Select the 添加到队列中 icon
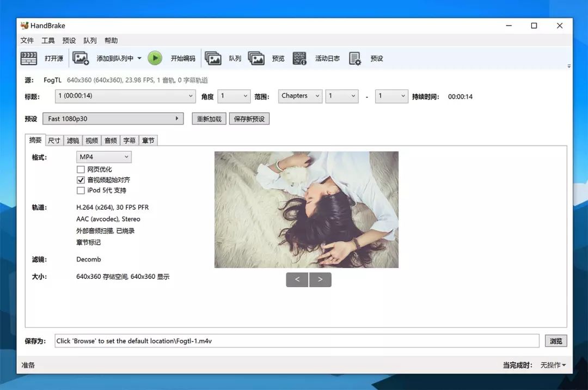 coord(81,58)
